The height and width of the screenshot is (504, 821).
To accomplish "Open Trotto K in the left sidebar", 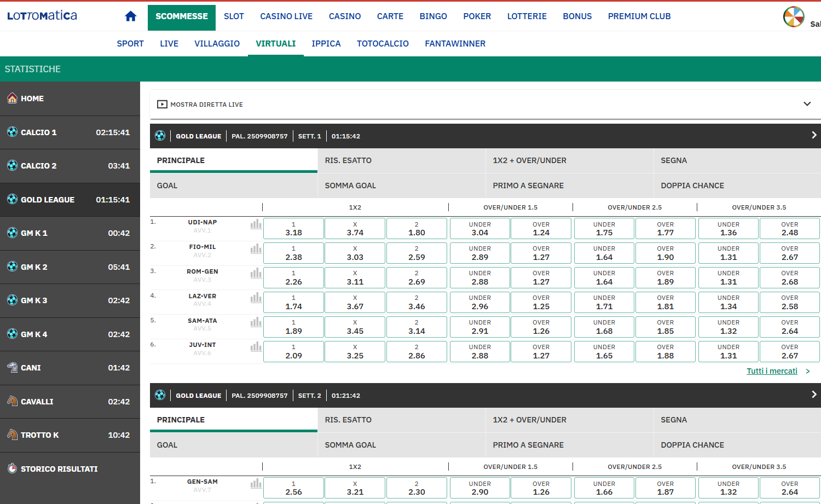I will [x=39, y=435].
